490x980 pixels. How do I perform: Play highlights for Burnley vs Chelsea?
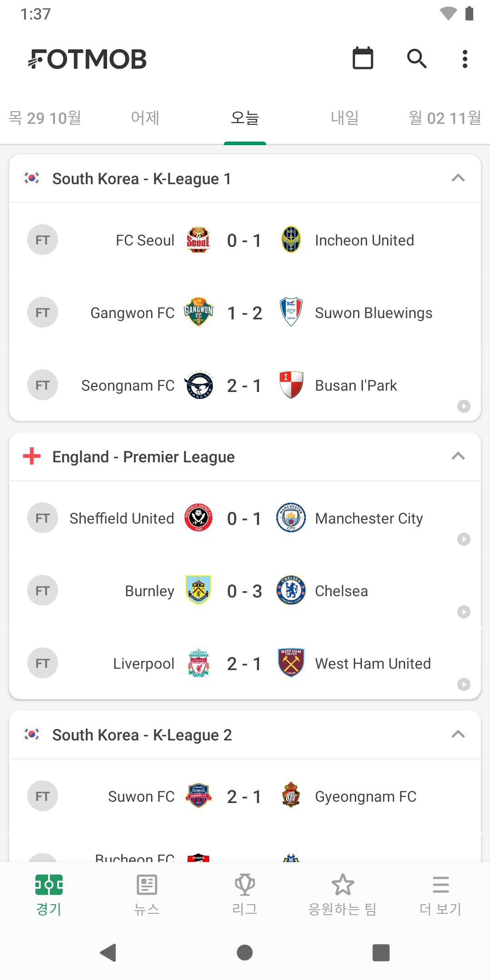click(464, 612)
